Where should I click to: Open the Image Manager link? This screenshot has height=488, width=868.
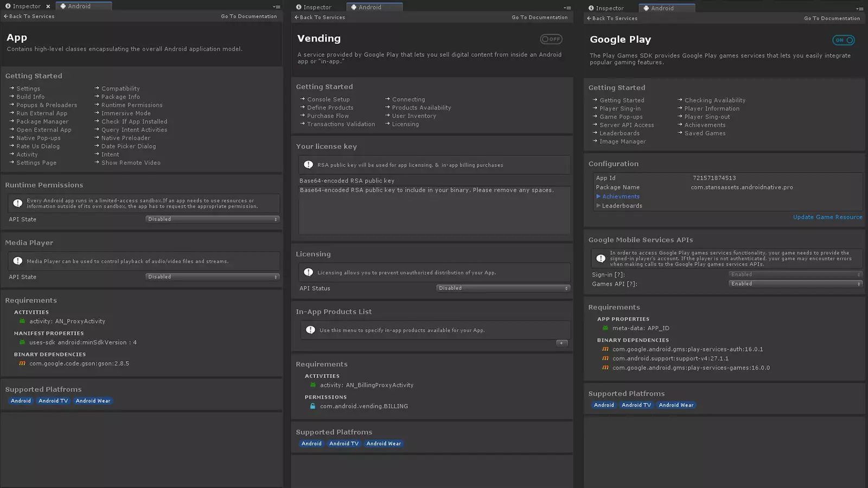pyautogui.click(x=623, y=142)
